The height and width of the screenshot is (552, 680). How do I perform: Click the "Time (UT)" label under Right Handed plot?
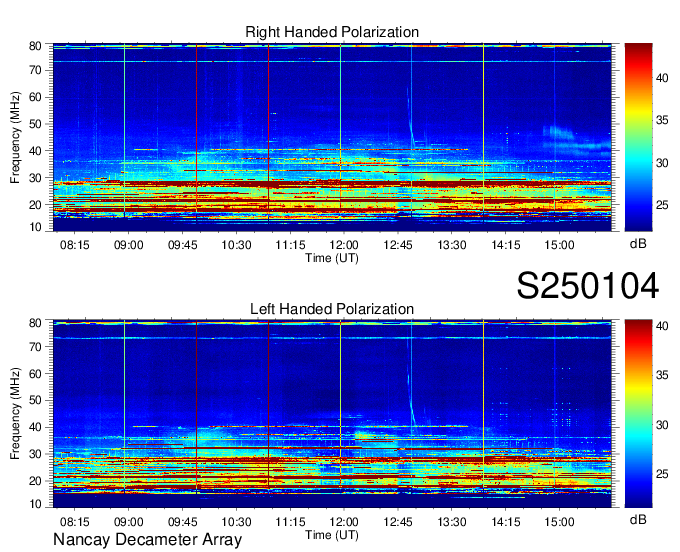click(x=332, y=258)
